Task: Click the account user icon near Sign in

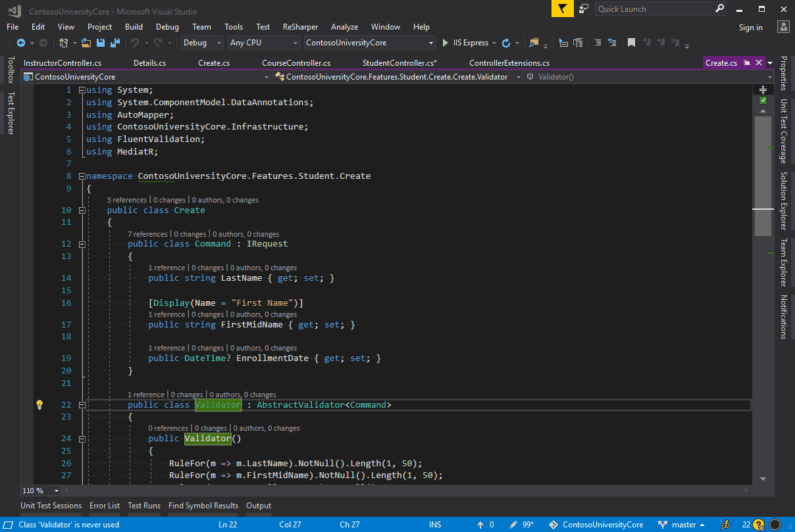Action: [x=783, y=27]
